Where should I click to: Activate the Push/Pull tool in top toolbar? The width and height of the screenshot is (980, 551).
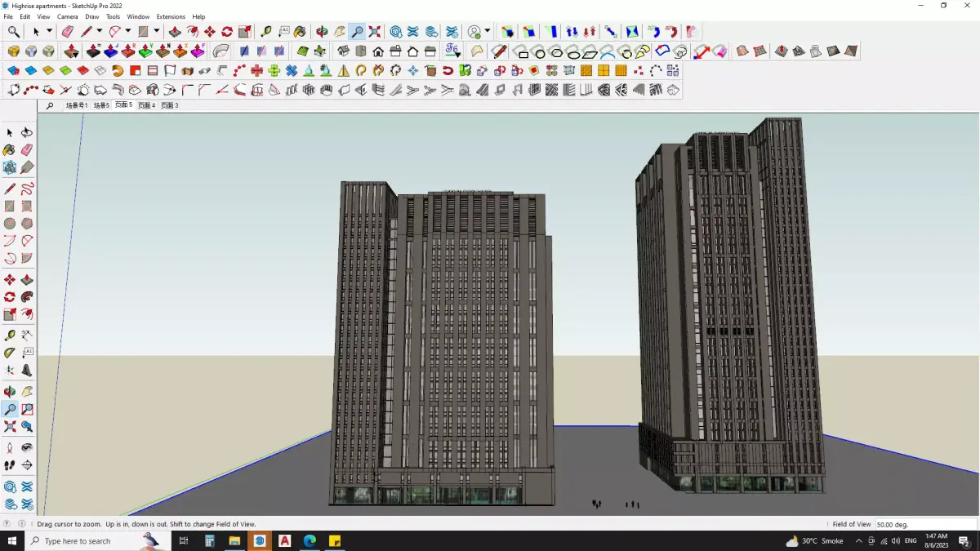pos(175,32)
